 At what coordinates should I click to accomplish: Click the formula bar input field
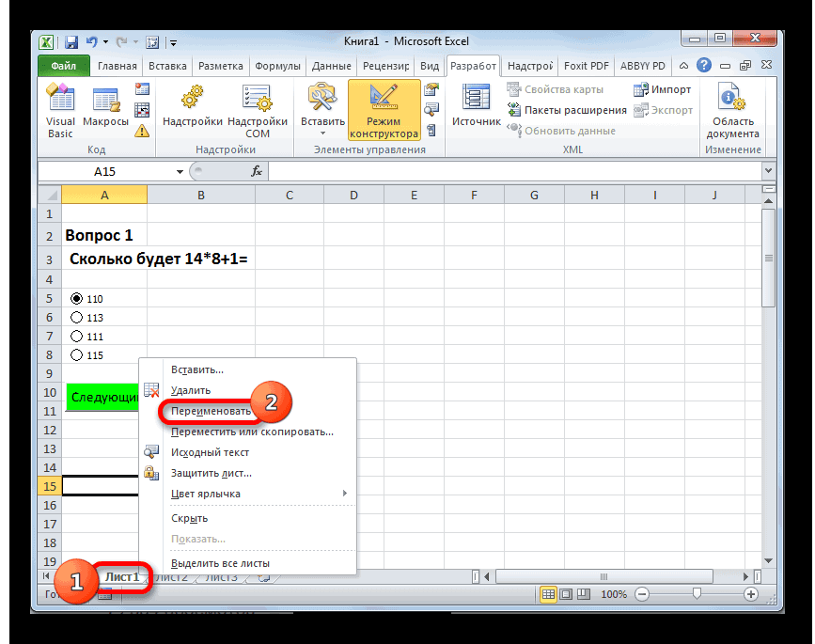(x=514, y=171)
